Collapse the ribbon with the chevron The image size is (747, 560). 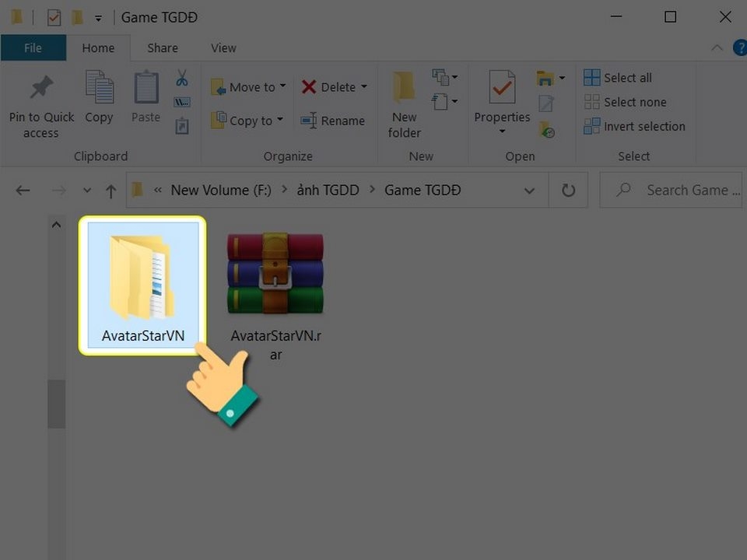click(x=717, y=47)
